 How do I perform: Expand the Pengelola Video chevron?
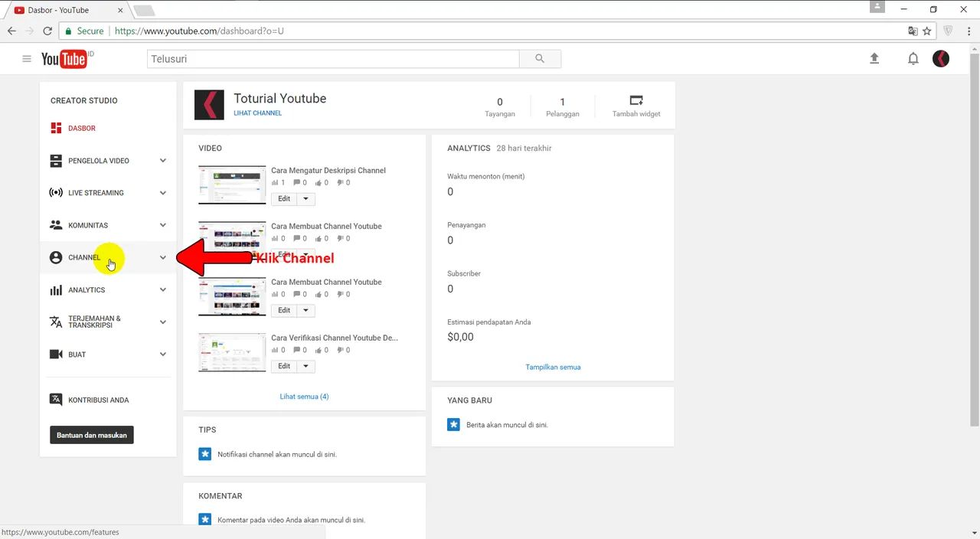(x=162, y=161)
